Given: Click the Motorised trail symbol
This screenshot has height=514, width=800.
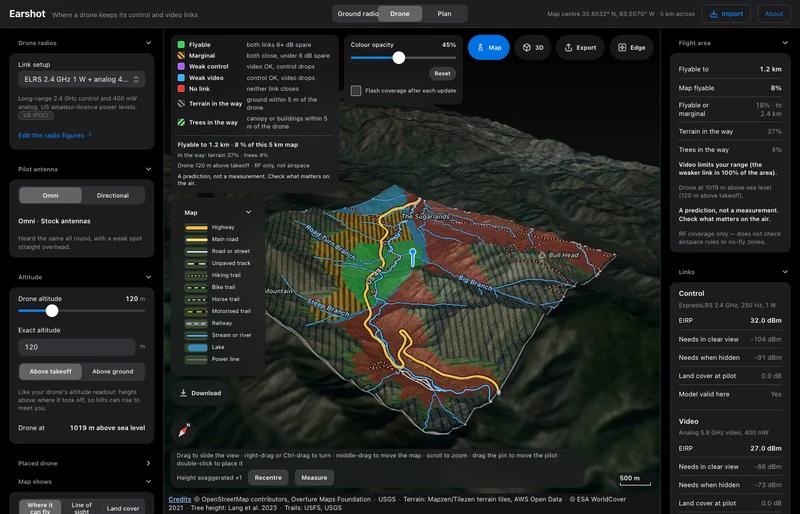Looking at the screenshot, I should 196,311.
